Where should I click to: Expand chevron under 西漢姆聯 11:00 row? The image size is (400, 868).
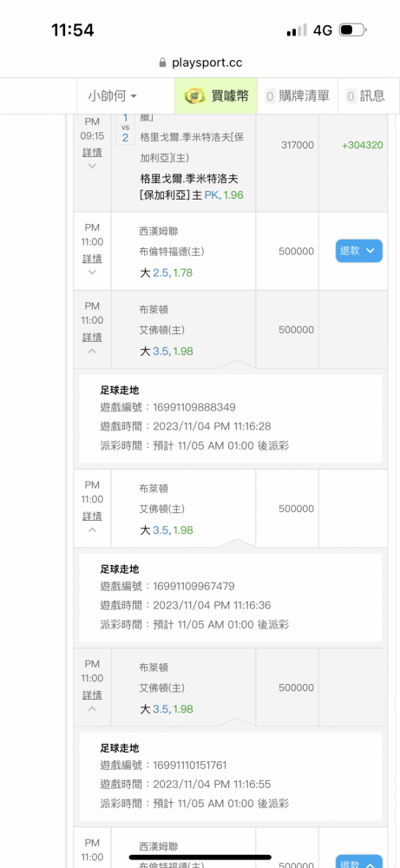tap(92, 272)
